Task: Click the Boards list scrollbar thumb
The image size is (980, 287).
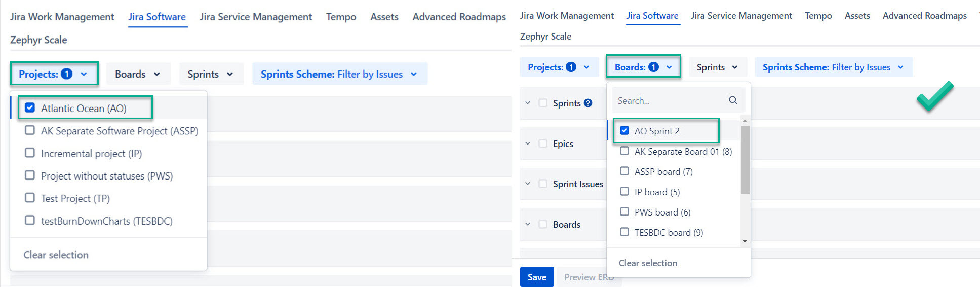Action: (x=745, y=160)
